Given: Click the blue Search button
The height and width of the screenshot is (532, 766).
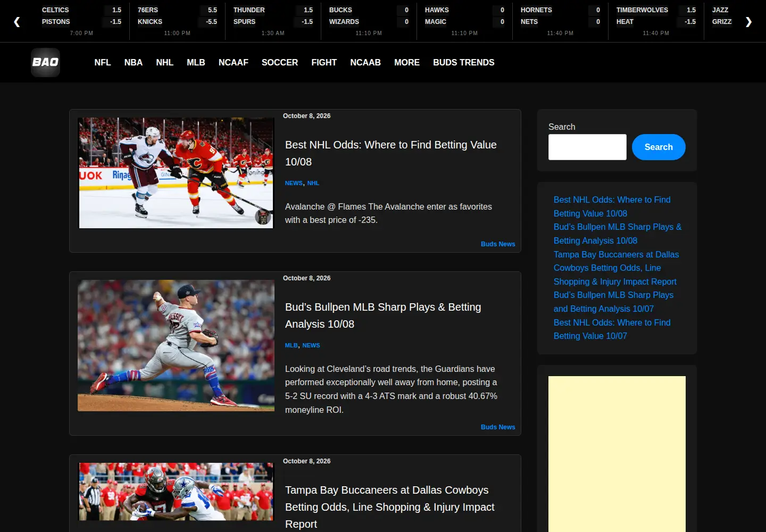Looking at the screenshot, I should 659,147.
